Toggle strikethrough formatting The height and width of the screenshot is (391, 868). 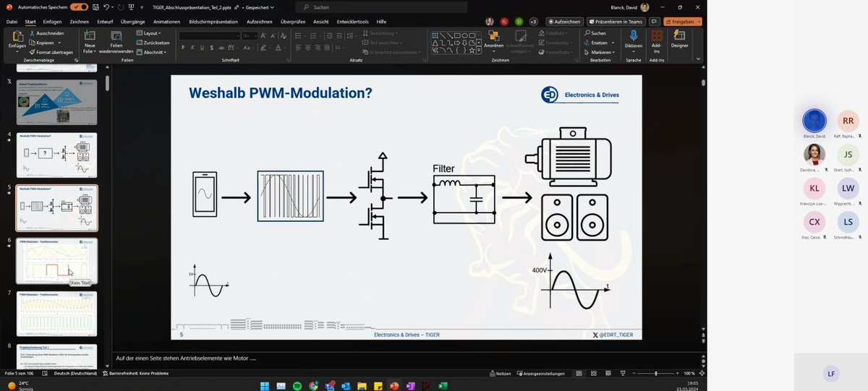(221, 48)
